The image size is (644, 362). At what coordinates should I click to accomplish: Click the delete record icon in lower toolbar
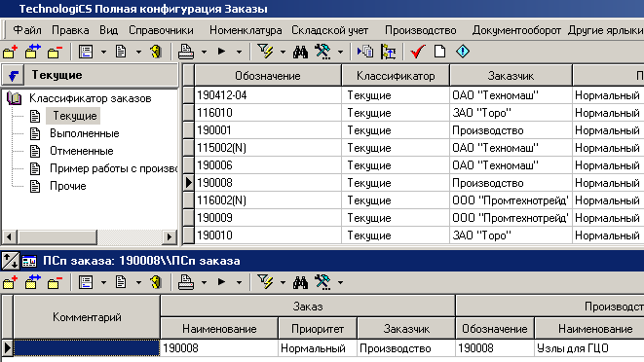[x=55, y=282]
